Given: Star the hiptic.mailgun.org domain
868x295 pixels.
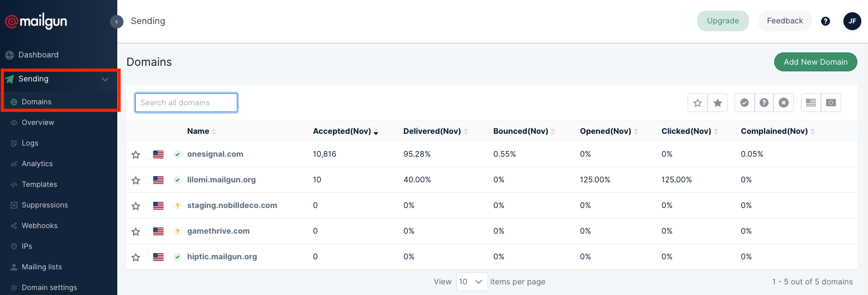Looking at the screenshot, I should [136, 257].
